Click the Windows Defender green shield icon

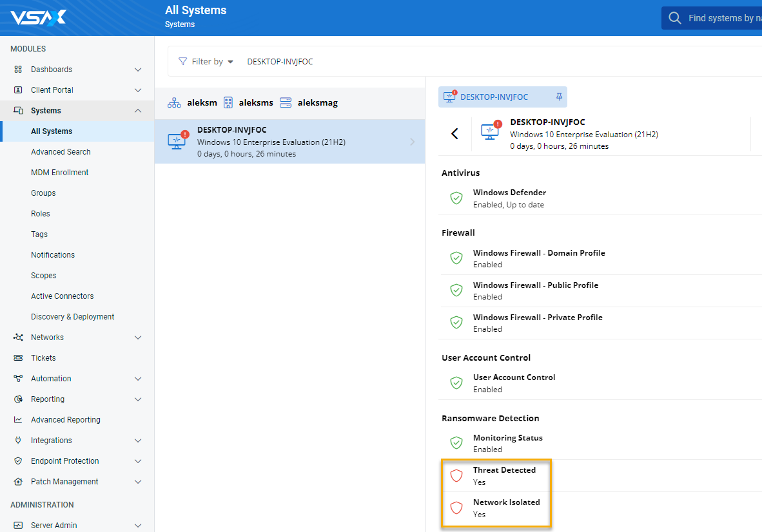pos(456,198)
